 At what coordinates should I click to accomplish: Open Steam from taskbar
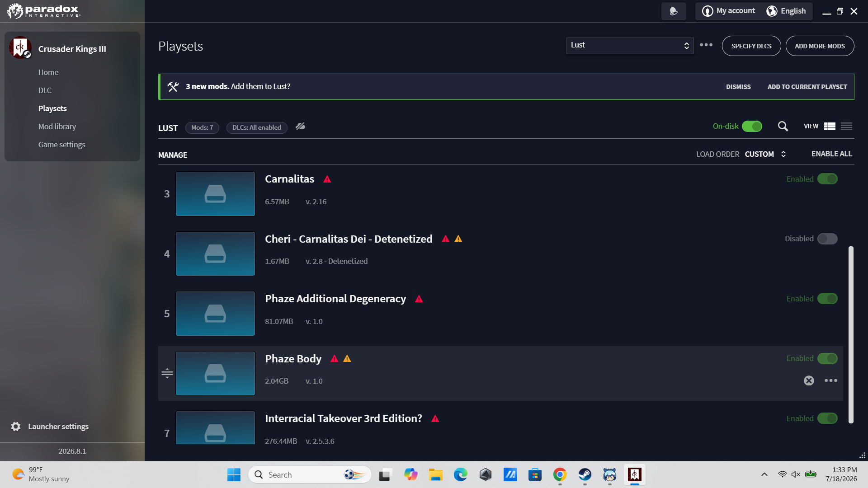click(x=585, y=475)
